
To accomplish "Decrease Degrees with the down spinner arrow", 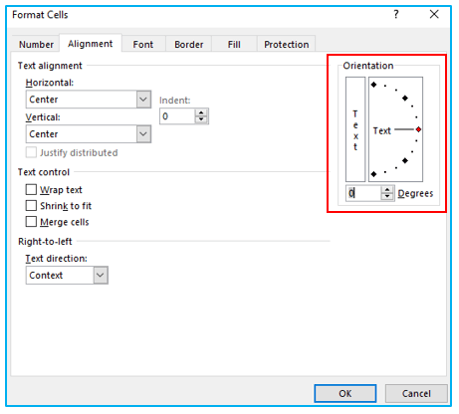I will pyautogui.click(x=387, y=196).
